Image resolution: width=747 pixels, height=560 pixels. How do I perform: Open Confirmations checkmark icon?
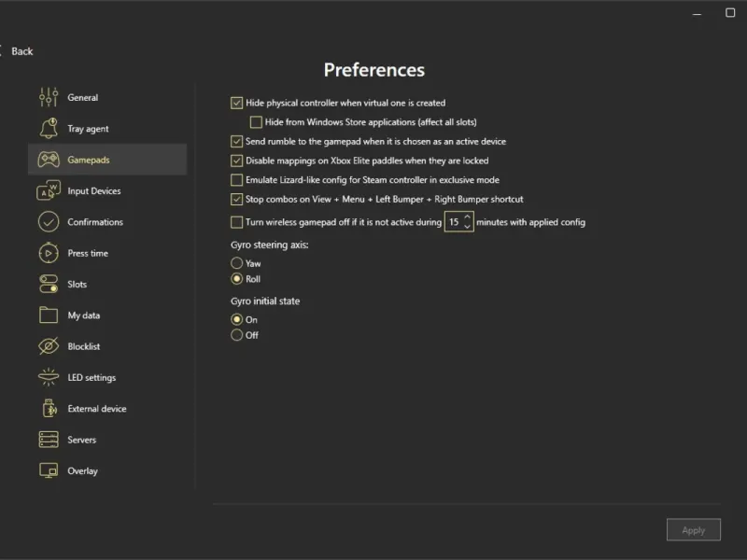(49, 222)
